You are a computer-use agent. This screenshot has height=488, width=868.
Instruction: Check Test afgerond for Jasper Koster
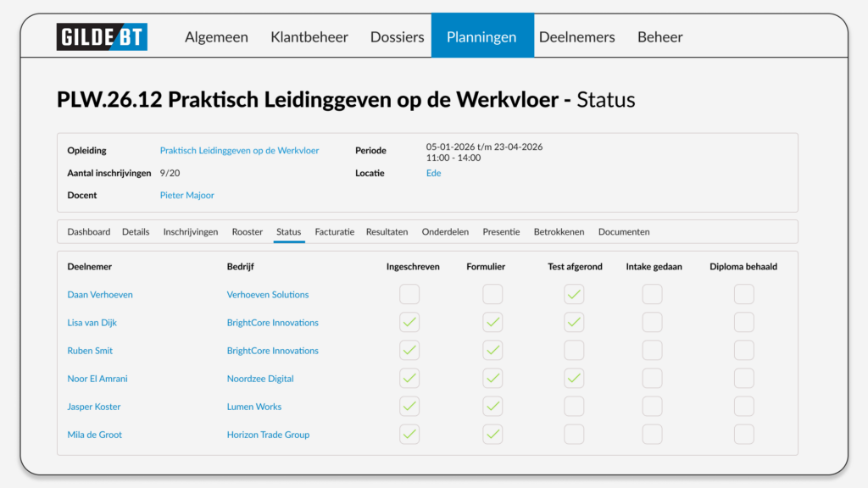click(574, 407)
